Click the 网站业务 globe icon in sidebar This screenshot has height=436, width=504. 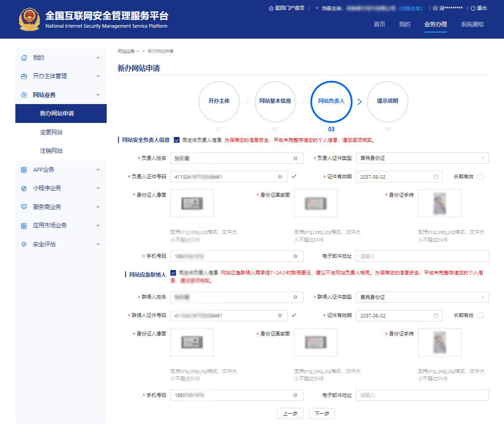coord(24,95)
